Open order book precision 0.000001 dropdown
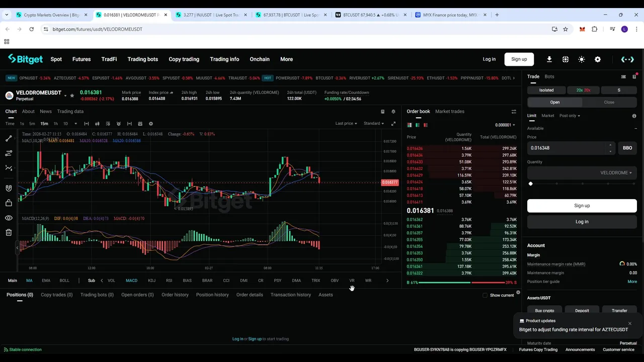This screenshot has height=362, width=644. tap(505, 125)
